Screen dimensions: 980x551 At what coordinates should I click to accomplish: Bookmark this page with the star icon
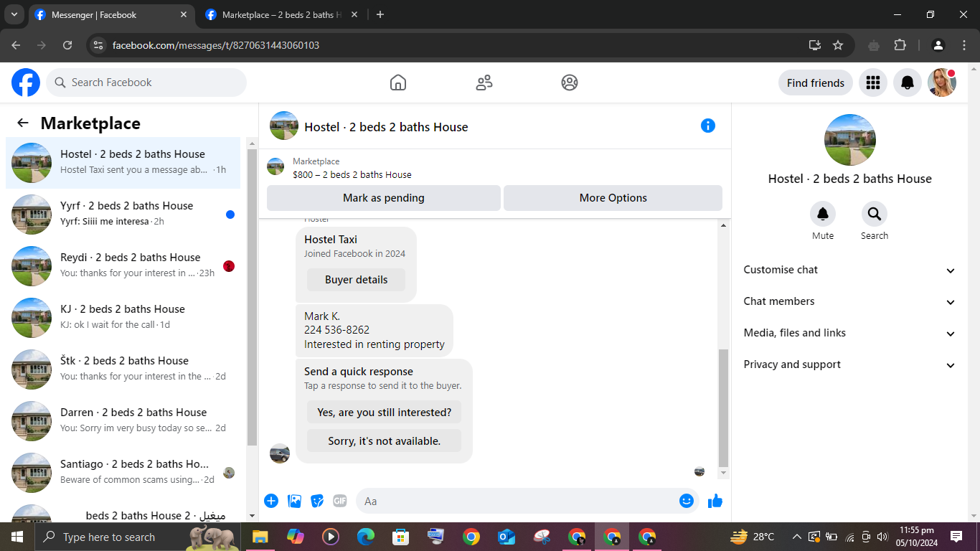(x=838, y=45)
